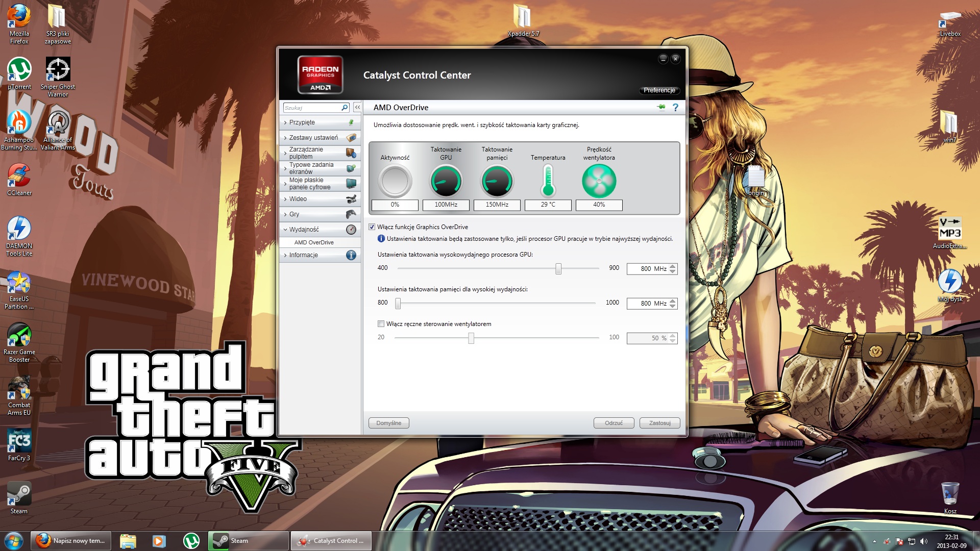
Task: Click the Zastosuj button
Action: click(x=659, y=423)
